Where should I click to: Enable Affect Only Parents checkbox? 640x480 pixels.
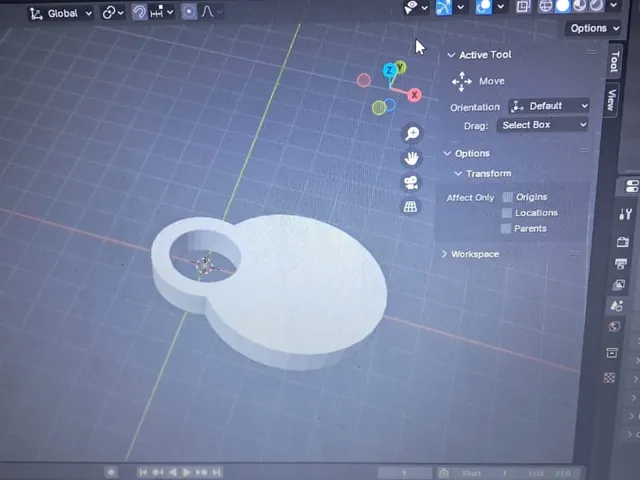pyautogui.click(x=506, y=229)
